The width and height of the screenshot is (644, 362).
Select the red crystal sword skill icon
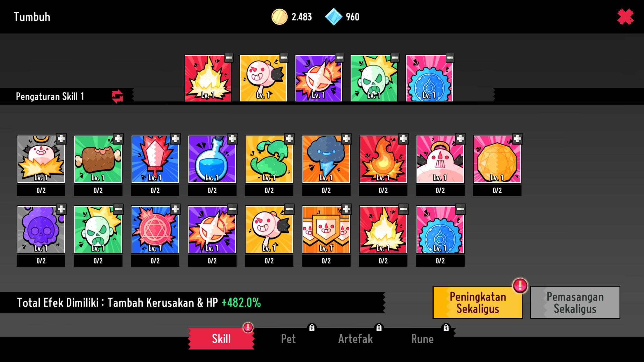(155, 159)
